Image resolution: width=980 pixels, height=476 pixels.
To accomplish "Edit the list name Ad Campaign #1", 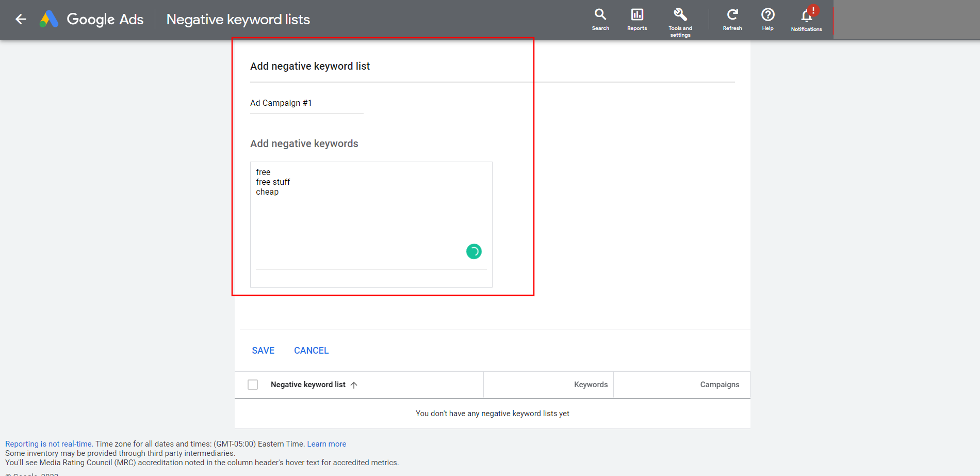I will point(306,103).
